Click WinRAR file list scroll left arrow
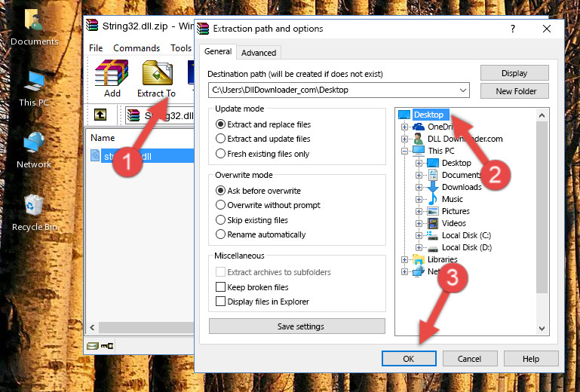Image resolution: width=580 pixels, height=392 pixels. [x=92, y=327]
